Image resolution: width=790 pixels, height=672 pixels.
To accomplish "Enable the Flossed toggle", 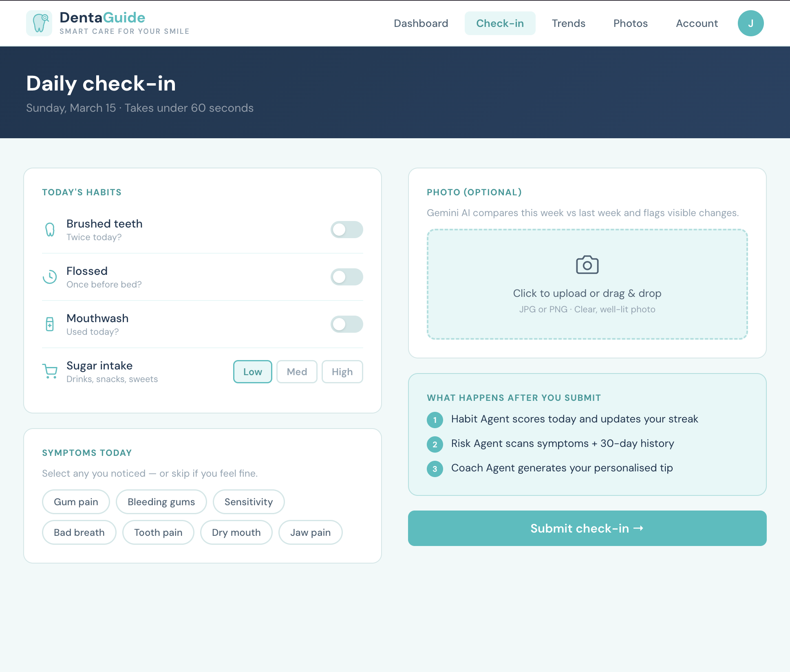I will (x=346, y=277).
